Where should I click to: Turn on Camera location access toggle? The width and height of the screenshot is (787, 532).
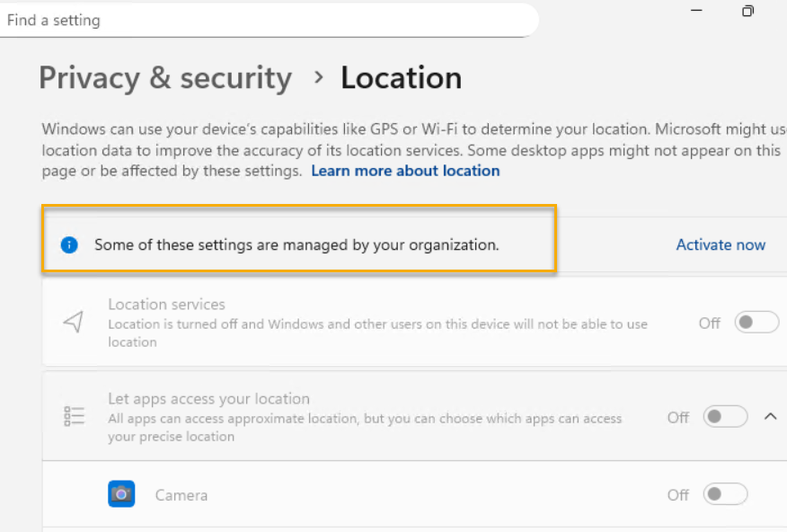[725, 494]
